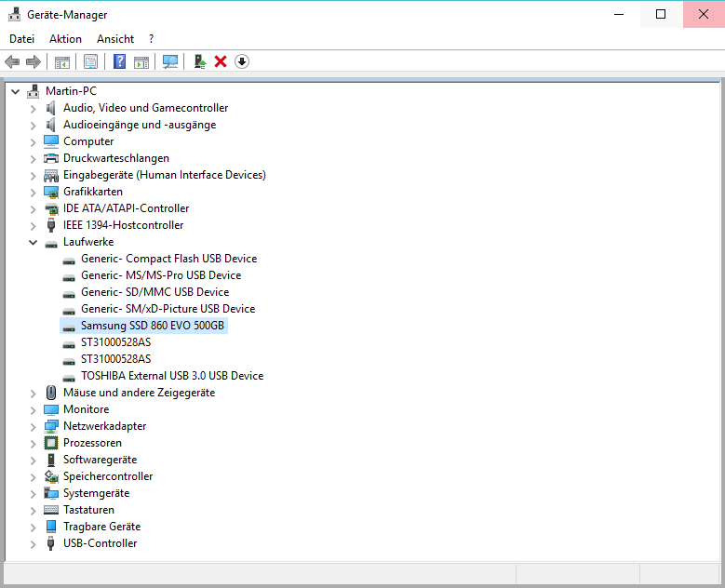Expand the Prozessoren category
Screen dimensions: 725x588
(x=33, y=444)
